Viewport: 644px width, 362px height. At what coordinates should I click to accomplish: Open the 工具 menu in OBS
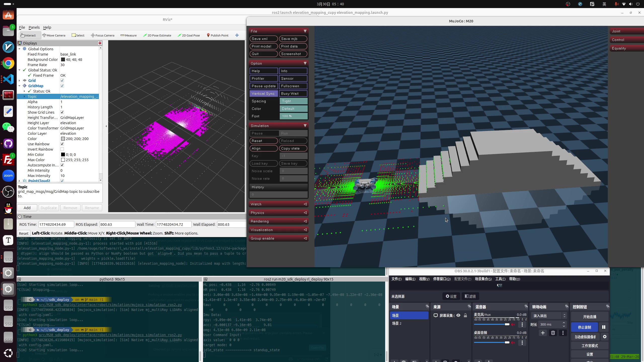(x=500, y=279)
